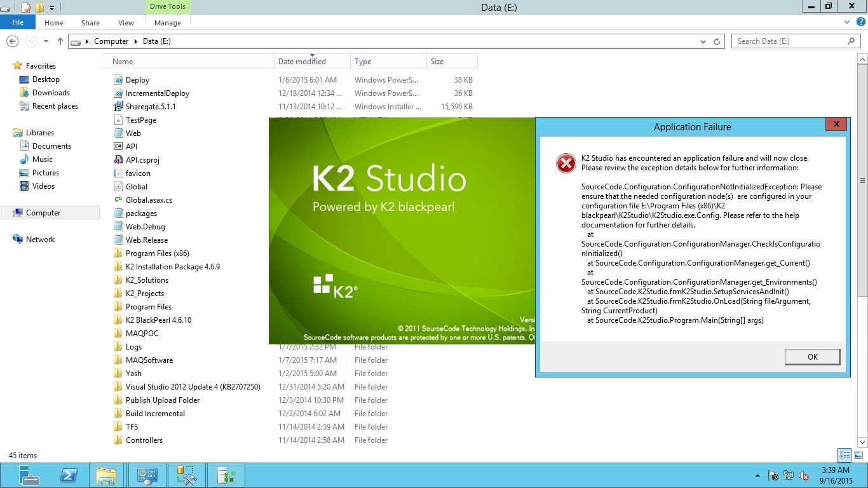Select Visual Studio 2012 Update 4 folder
The image size is (868, 488).
(193, 387)
